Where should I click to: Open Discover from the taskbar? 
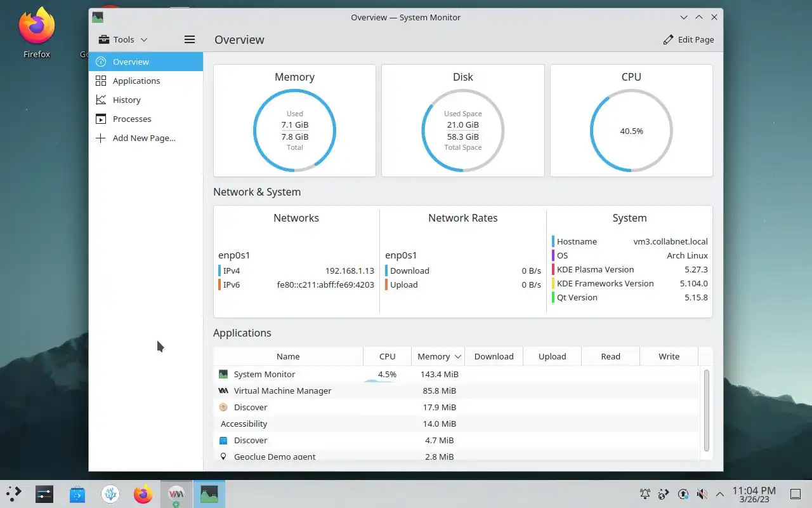click(x=77, y=494)
